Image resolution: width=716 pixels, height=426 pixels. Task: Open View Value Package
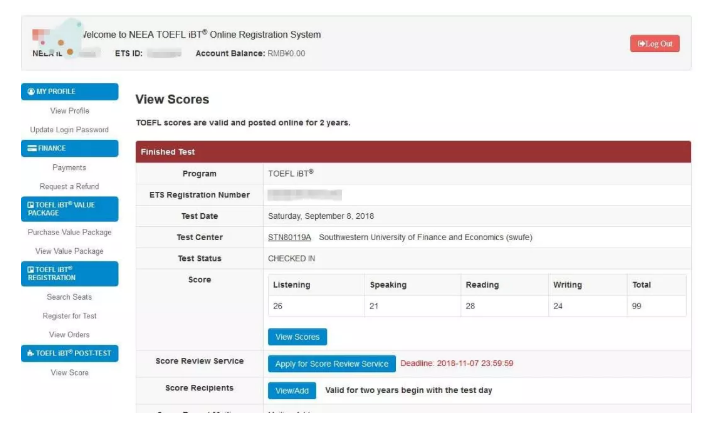(x=69, y=251)
